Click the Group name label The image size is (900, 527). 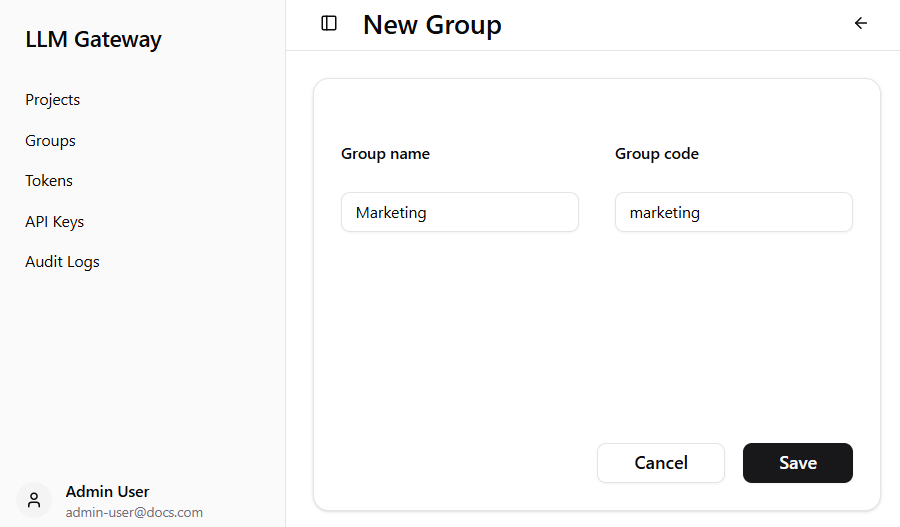[x=385, y=154]
